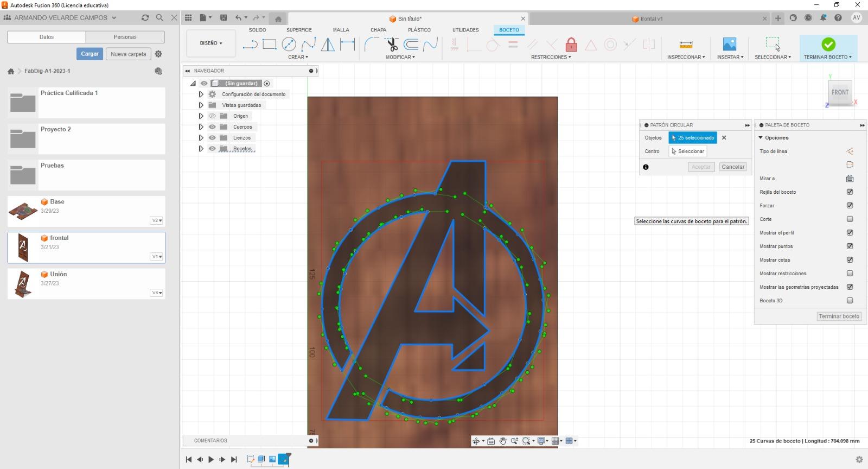Image resolution: width=868 pixels, height=469 pixels.
Task: Open the Measure inspect tool
Action: [x=686, y=45]
